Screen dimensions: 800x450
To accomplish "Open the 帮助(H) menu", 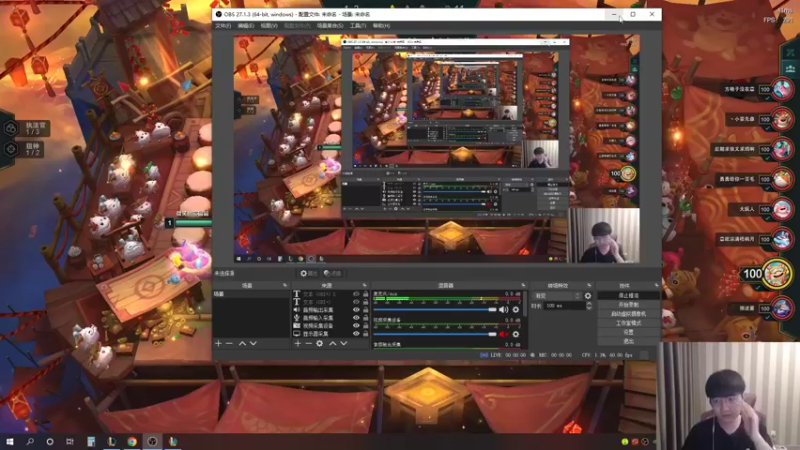I will (381, 26).
